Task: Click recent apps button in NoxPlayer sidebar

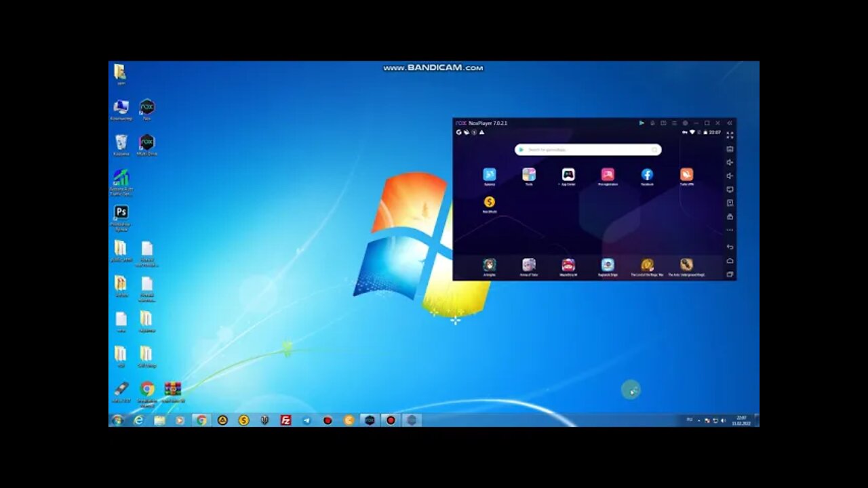Action: pyautogui.click(x=730, y=274)
